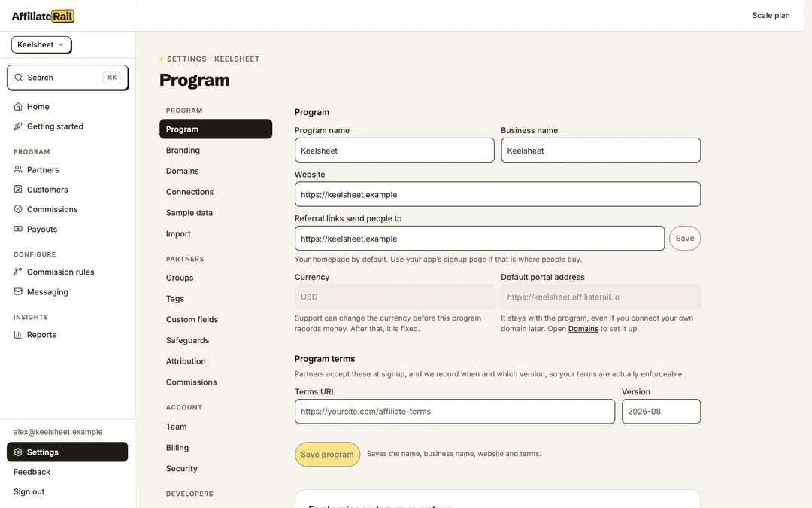Open Safeguards settings

click(216, 340)
